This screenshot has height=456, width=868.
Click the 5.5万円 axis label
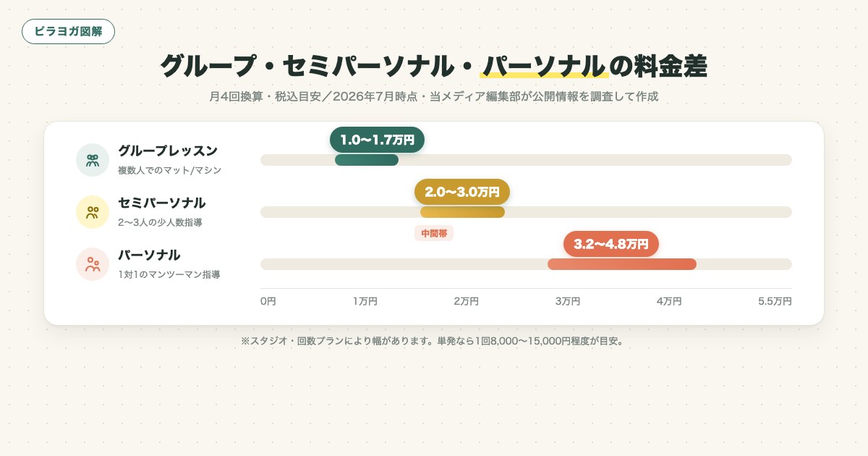(x=775, y=301)
